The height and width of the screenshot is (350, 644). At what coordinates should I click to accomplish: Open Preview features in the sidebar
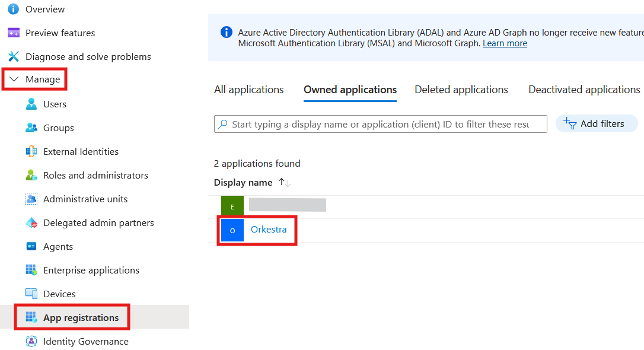(60, 33)
